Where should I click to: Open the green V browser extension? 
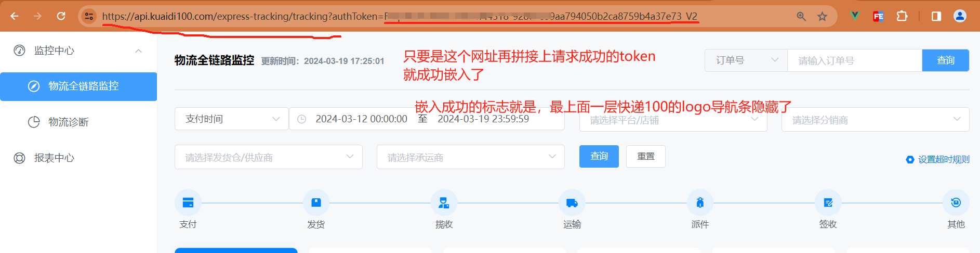tap(855, 16)
